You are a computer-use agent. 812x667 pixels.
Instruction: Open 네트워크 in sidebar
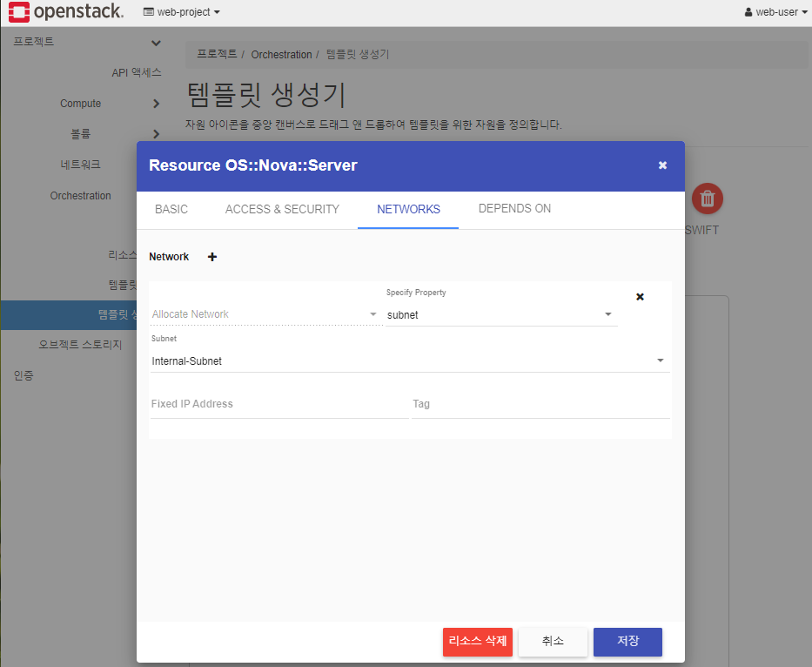tap(80, 165)
